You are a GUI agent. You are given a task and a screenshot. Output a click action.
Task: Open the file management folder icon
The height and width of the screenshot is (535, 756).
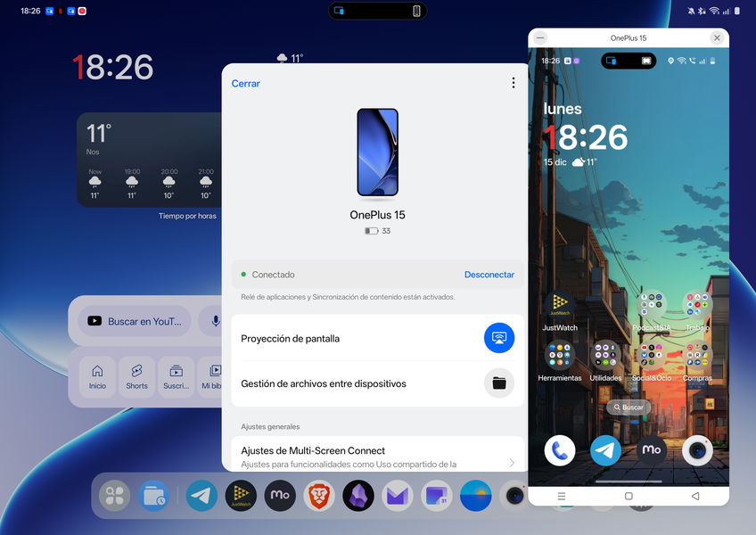(499, 383)
